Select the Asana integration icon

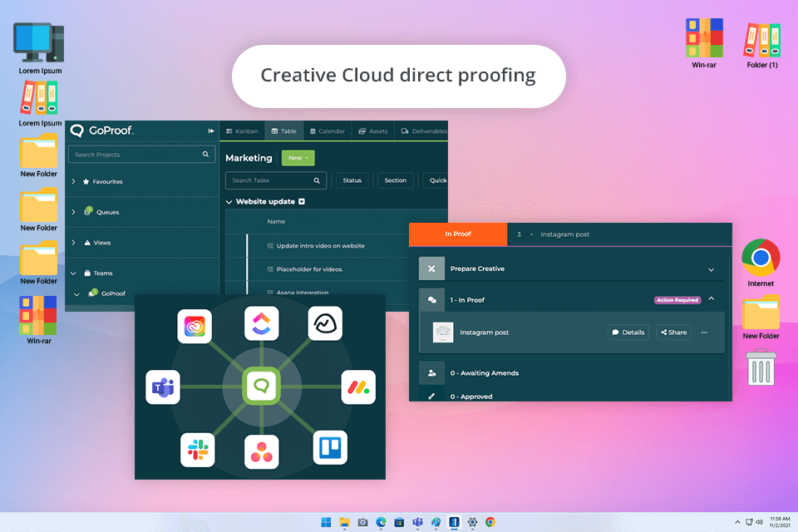tap(262, 451)
